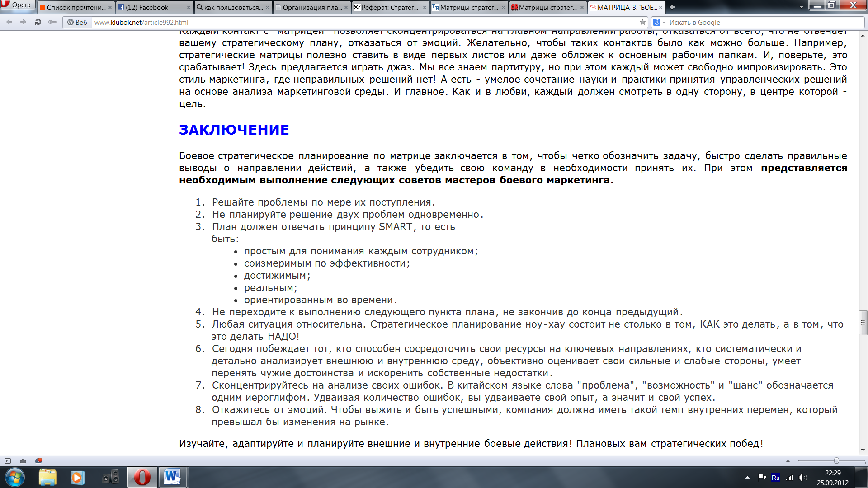Click item 4 'Не переходите к выполнению...'

pyautogui.click(x=447, y=312)
